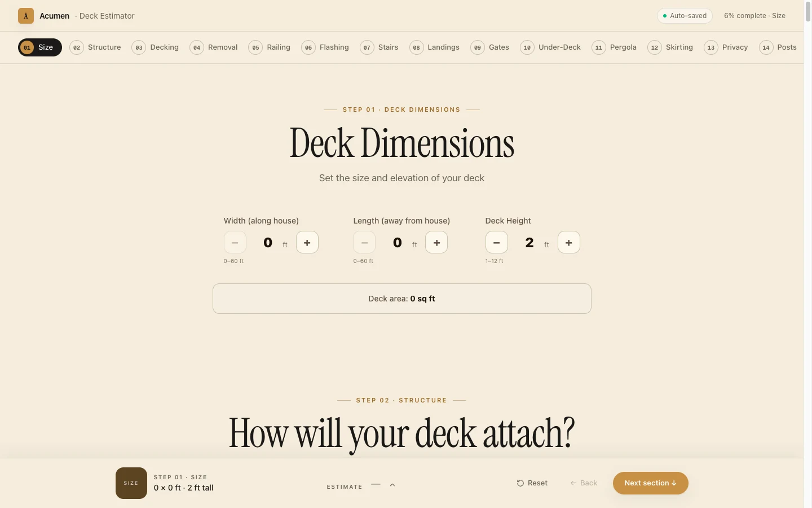
Task: Increase Length away from house with plus
Action: pos(436,243)
